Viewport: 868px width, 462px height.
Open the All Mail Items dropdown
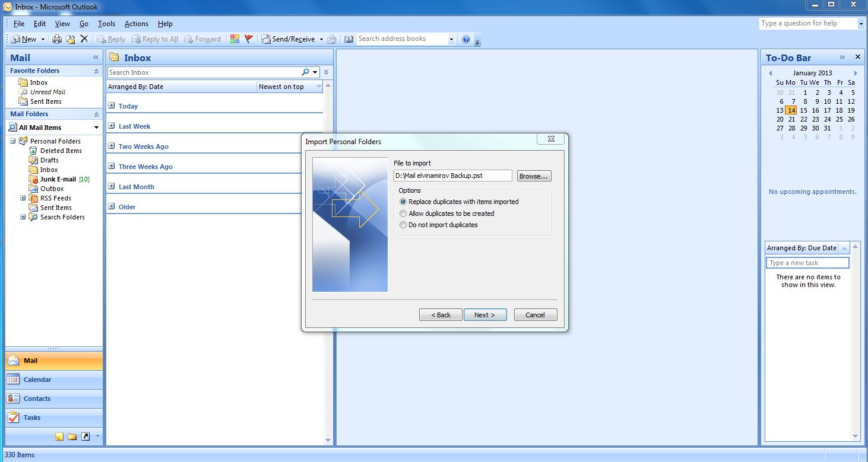tap(96, 128)
